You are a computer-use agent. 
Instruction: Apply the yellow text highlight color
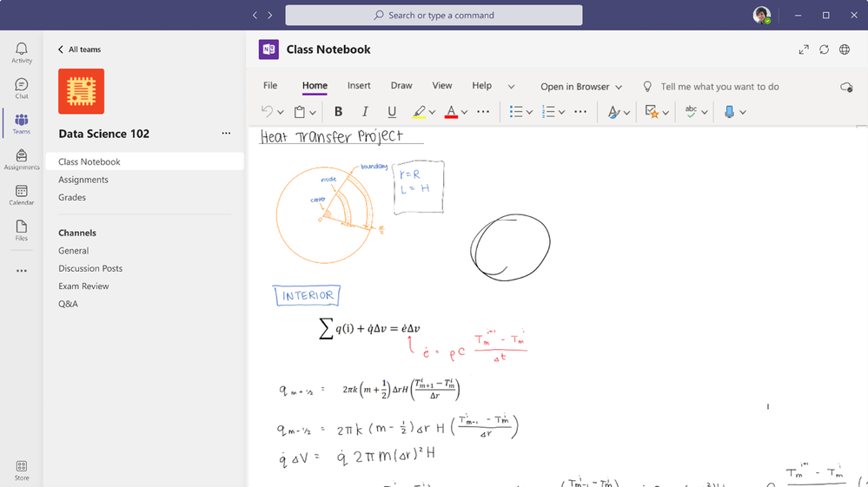pyautogui.click(x=419, y=112)
